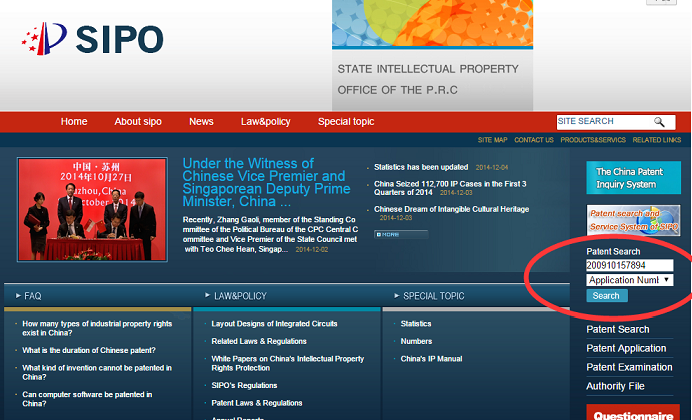This screenshot has width=692, height=420.
Task: Open sidebar Patent Application link
Action: [626, 349]
